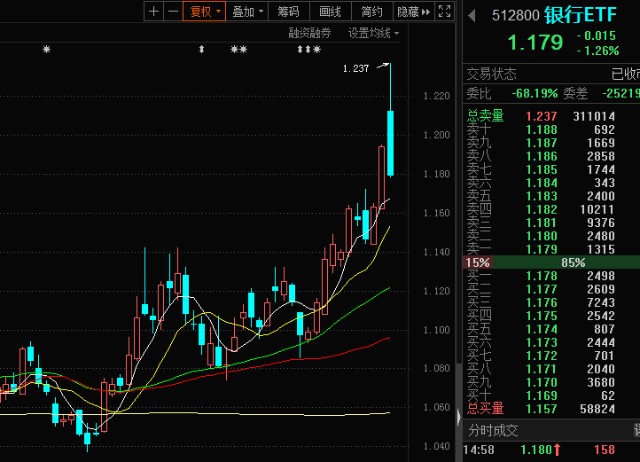Go back using arrow beside 512800
Image resolution: width=640 pixels, height=462 pixels.
[x=472, y=16]
